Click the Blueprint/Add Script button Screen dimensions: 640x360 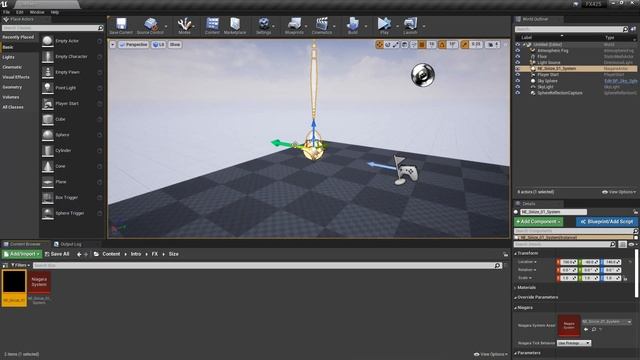pyautogui.click(x=607, y=222)
